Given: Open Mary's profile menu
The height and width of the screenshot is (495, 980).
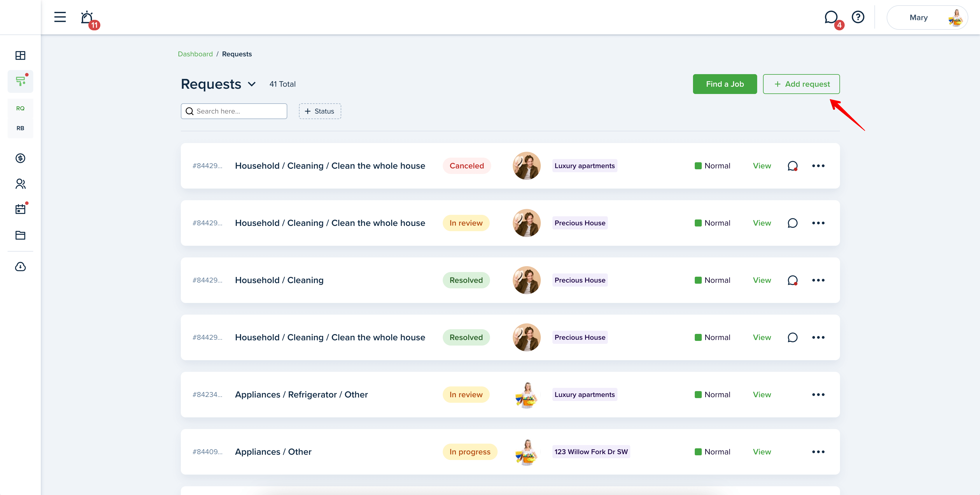Looking at the screenshot, I should (927, 18).
